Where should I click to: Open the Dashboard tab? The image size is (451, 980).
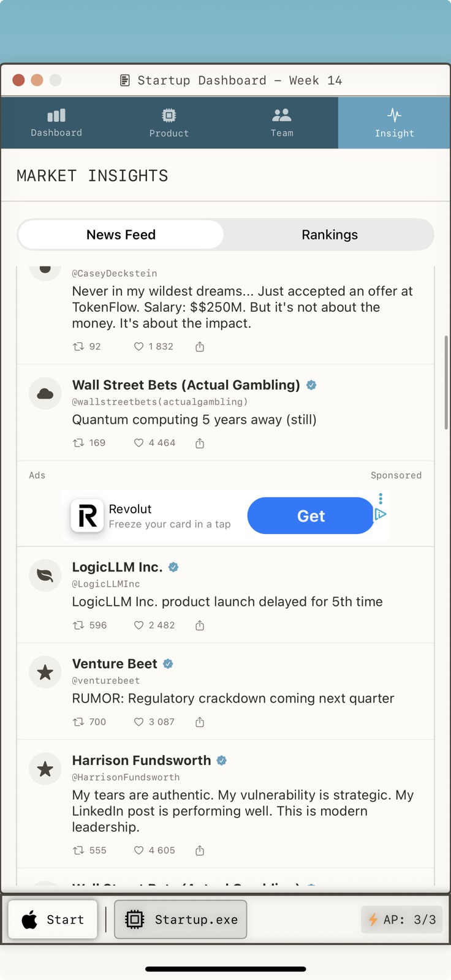pyautogui.click(x=56, y=123)
